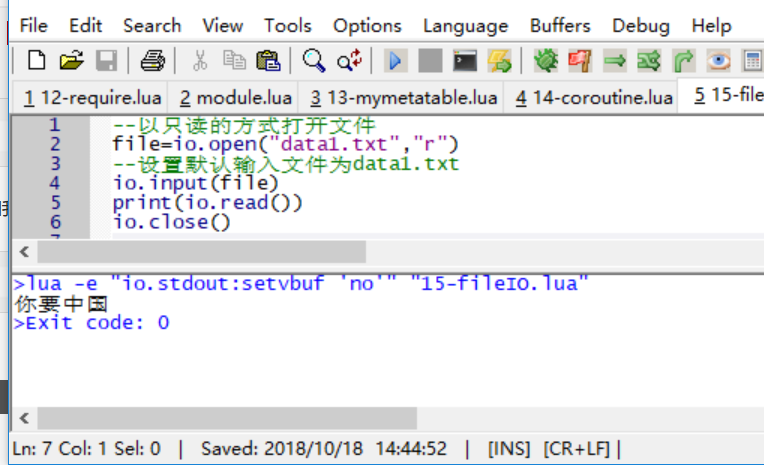Open the File menu
The image size is (764, 465).
(34, 25)
